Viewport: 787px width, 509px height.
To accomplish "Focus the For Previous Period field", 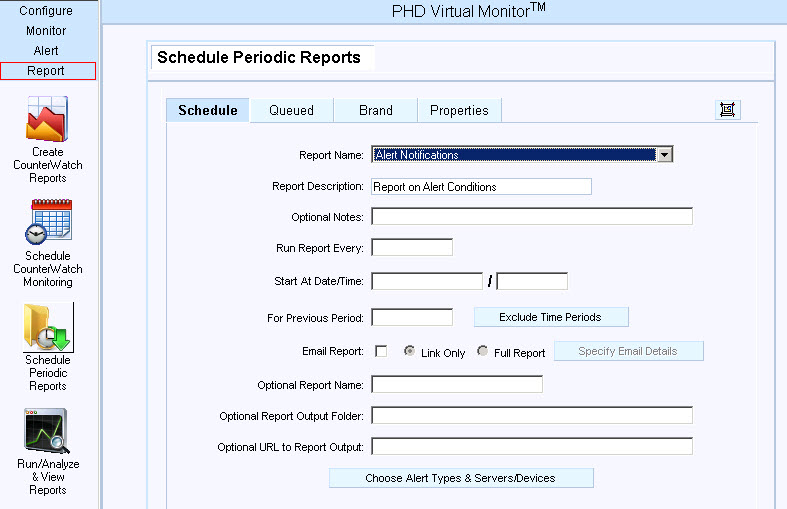I will 412,317.
